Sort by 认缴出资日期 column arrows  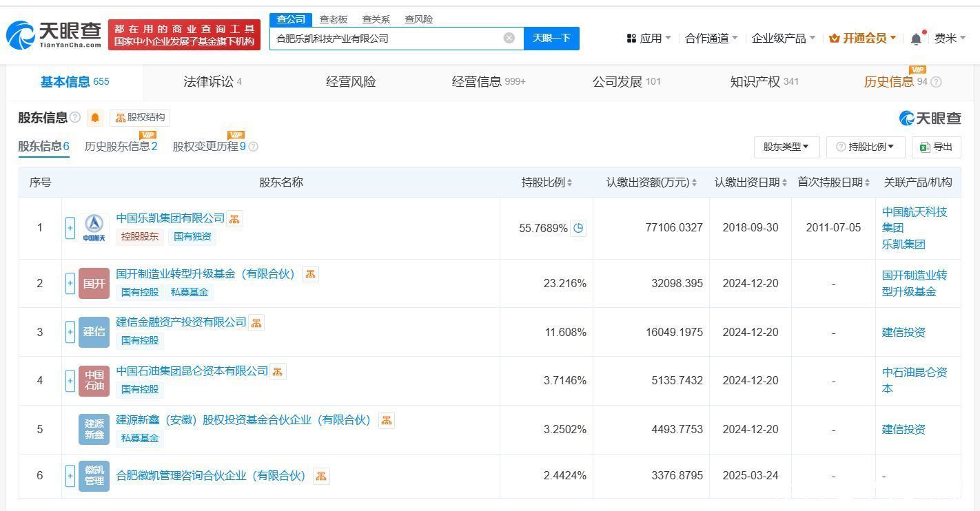pyautogui.click(x=784, y=182)
